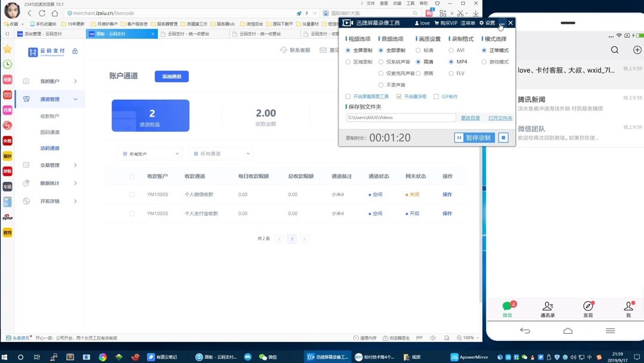Open the 所有账户 dropdown
644x363 pixels.
[149, 153]
